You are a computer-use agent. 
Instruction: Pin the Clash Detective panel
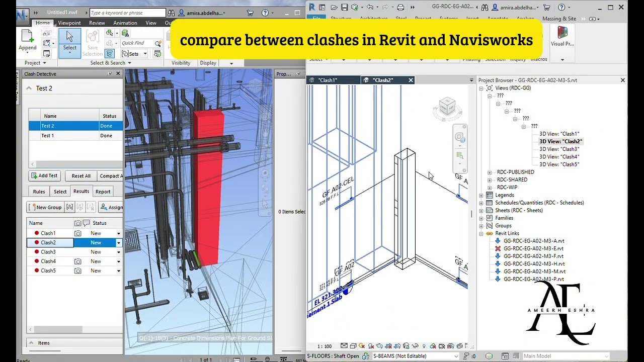110,74
